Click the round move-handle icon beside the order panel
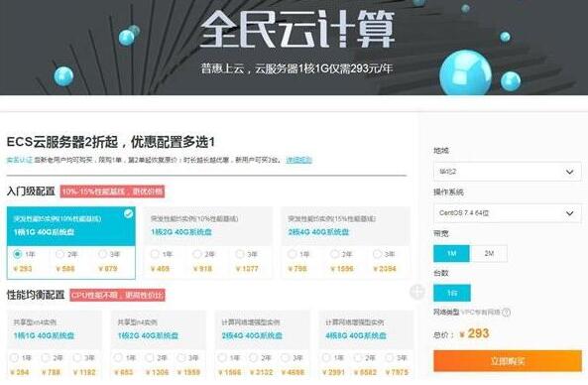Viewport: 588px width, 385px height. [x=417, y=292]
